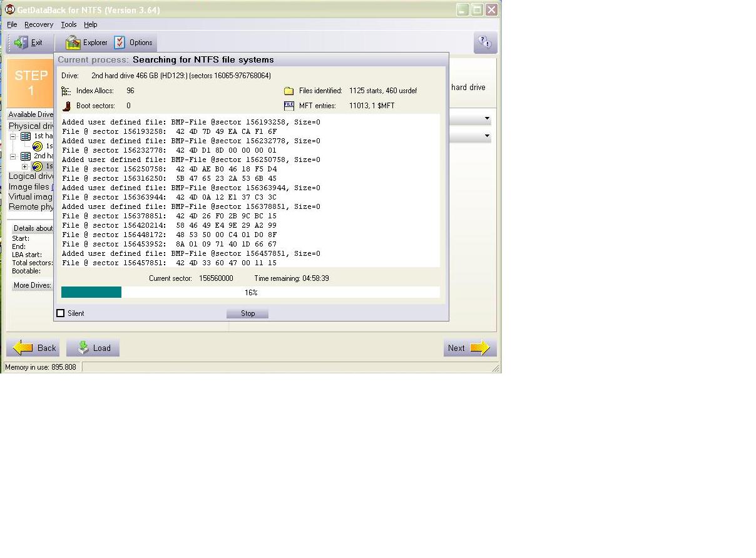Click the Available Drives header

pyautogui.click(x=31, y=114)
